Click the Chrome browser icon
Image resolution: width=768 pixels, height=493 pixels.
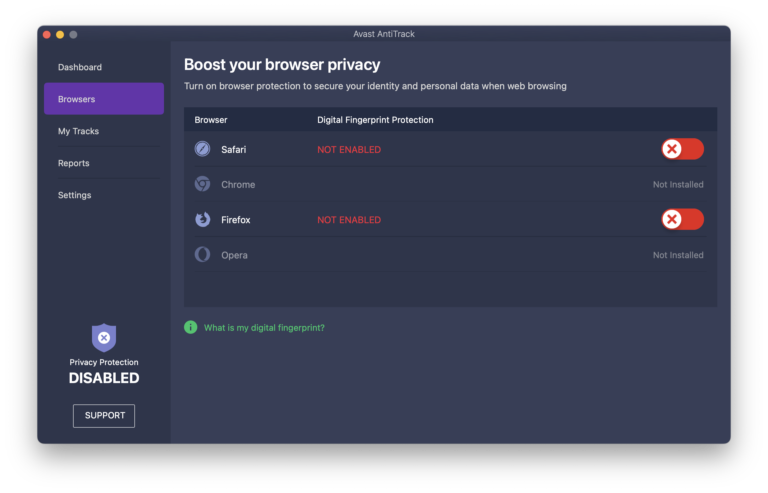click(202, 184)
